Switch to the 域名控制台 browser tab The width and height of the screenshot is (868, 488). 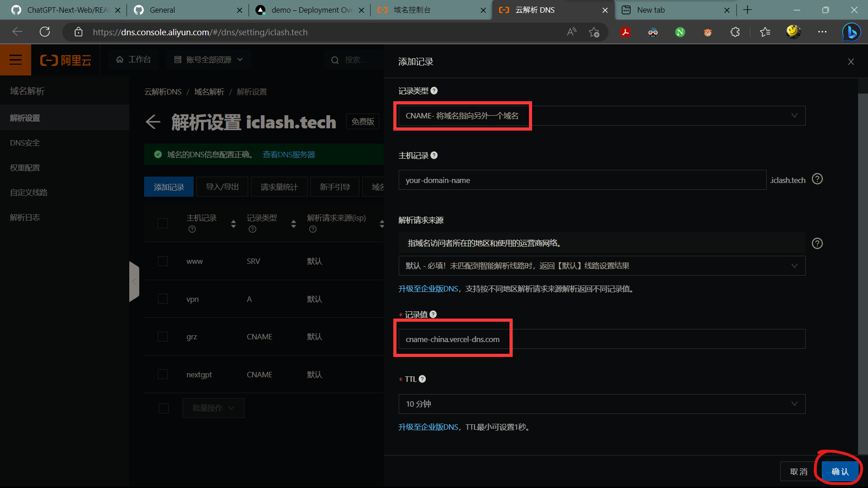[x=412, y=10]
